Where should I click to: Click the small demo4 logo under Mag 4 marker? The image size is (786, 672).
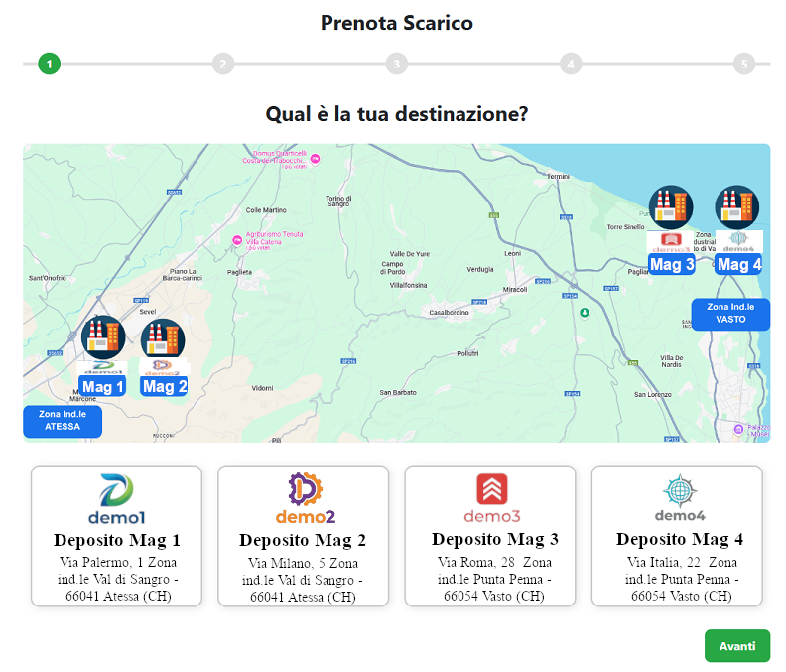click(739, 242)
